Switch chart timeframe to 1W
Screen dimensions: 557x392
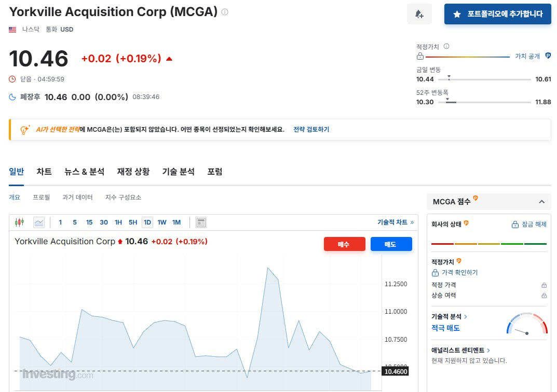coord(162,222)
